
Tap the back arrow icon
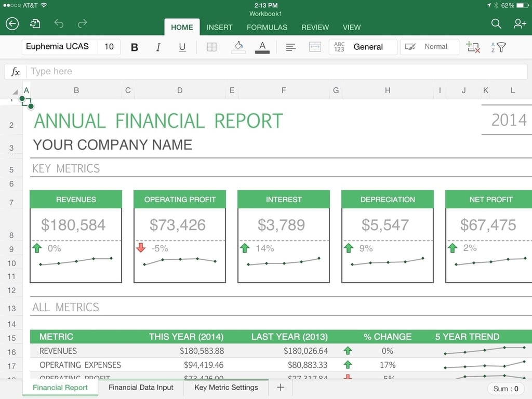[12, 24]
